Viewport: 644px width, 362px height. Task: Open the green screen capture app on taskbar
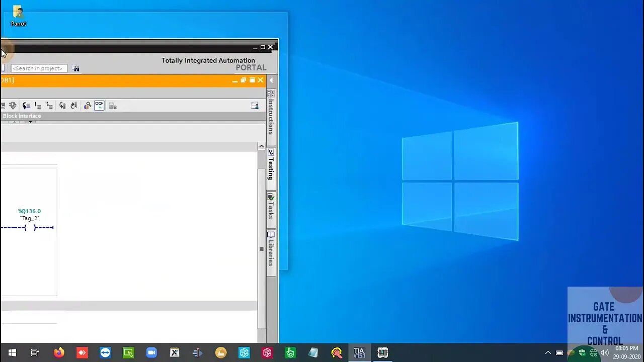tap(128, 352)
